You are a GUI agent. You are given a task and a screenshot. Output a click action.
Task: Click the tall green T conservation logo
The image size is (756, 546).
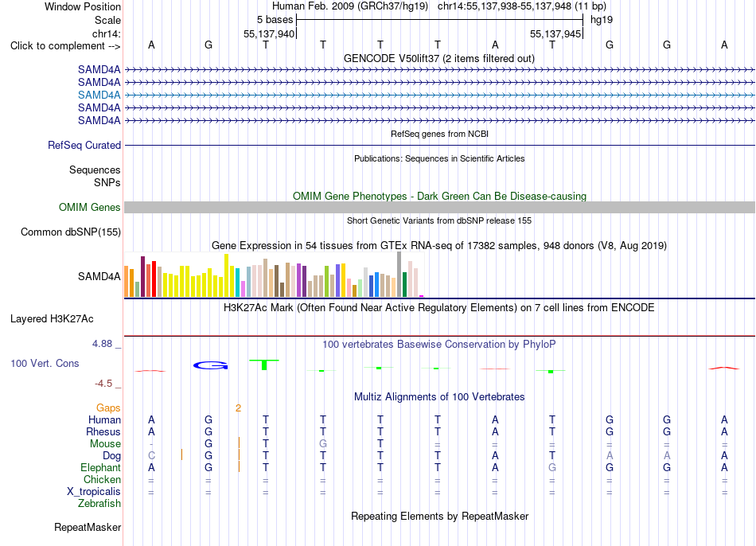(x=264, y=365)
